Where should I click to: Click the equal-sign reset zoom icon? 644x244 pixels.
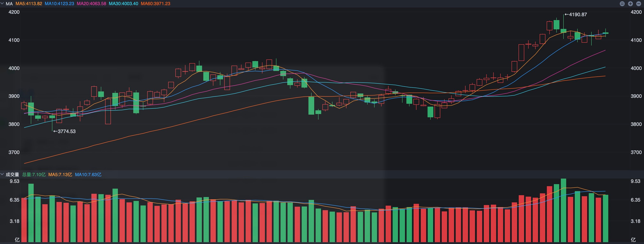tap(622, 4)
